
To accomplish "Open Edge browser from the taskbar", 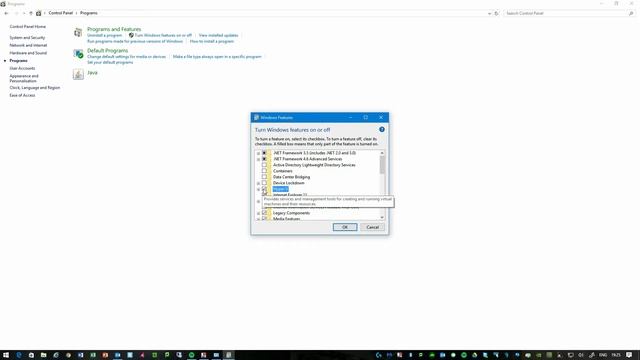I will pos(19,355).
